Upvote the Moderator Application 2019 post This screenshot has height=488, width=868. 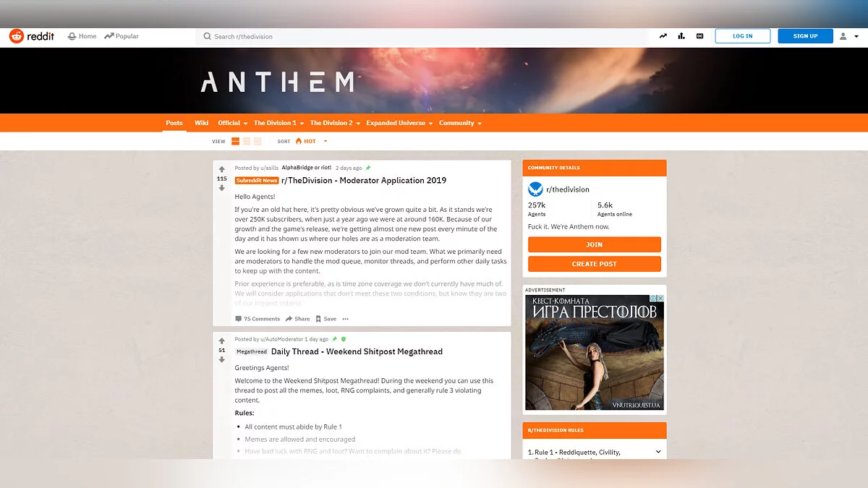tap(222, 169)
